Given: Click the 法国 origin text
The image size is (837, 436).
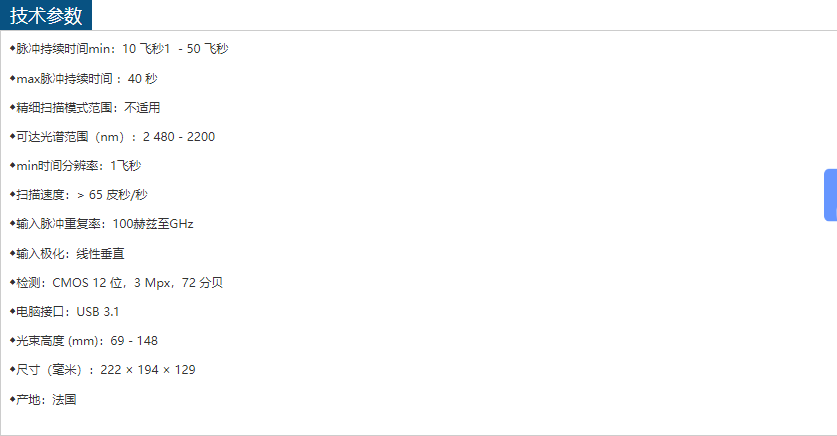Looking at the screenshot, I should 64,400.
